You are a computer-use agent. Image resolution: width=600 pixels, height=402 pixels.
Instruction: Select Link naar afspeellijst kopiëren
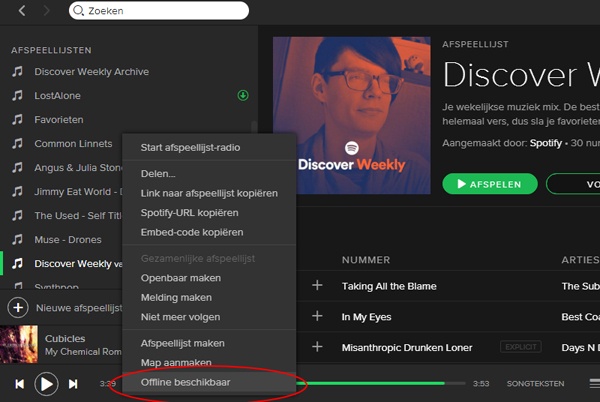point(209,193)
